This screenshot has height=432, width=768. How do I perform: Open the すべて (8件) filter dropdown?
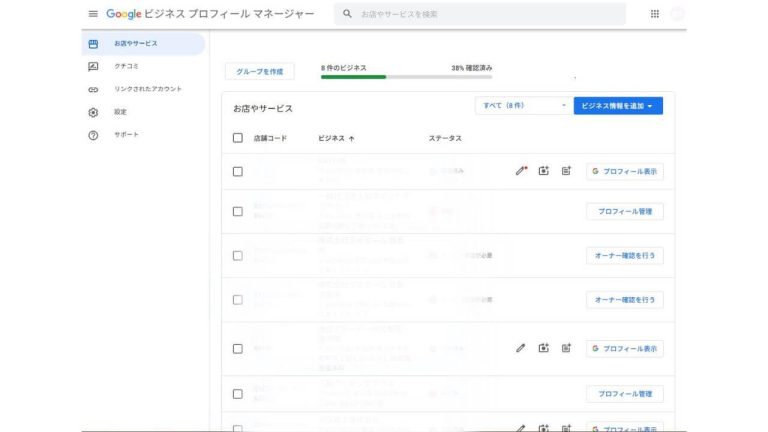[x=521, y=105]
